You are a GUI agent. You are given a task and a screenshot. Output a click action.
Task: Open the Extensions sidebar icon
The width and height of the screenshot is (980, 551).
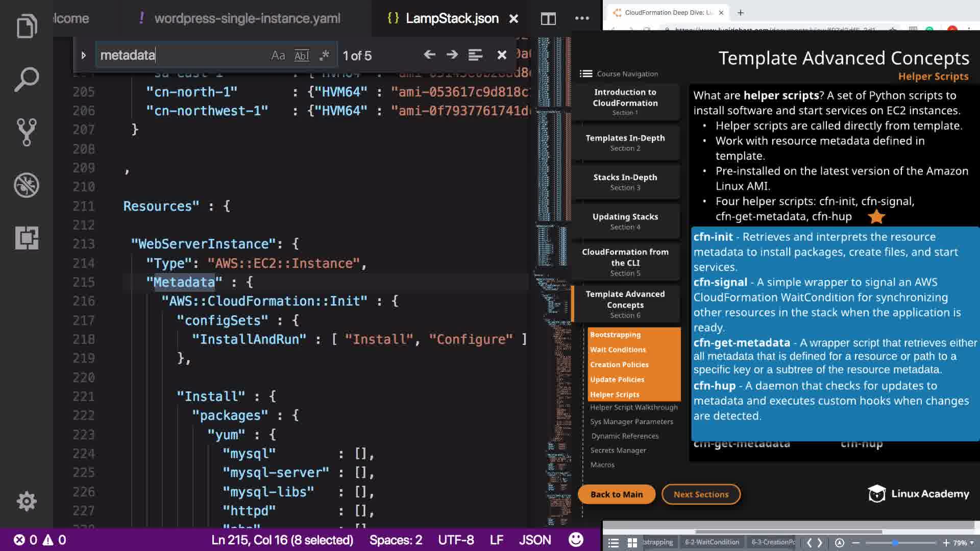tap(27, 238)
